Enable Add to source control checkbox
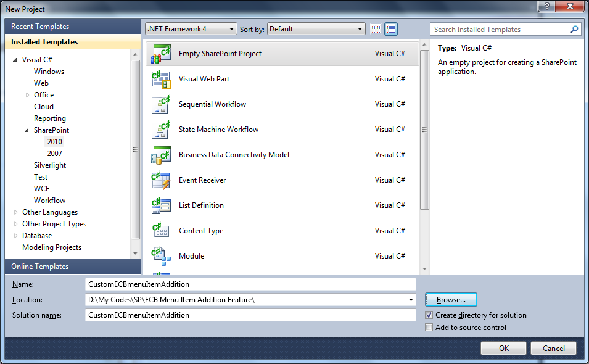 point(429,328)
